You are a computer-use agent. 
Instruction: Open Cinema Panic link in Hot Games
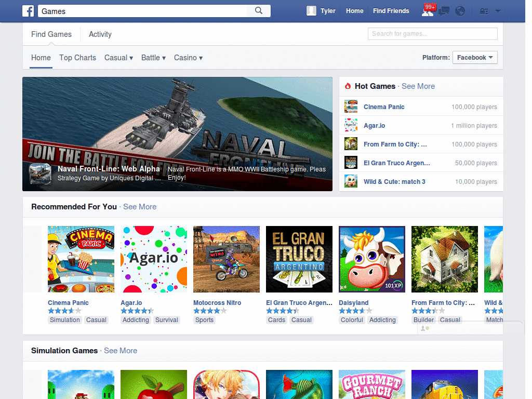click(x=384, y=107)
